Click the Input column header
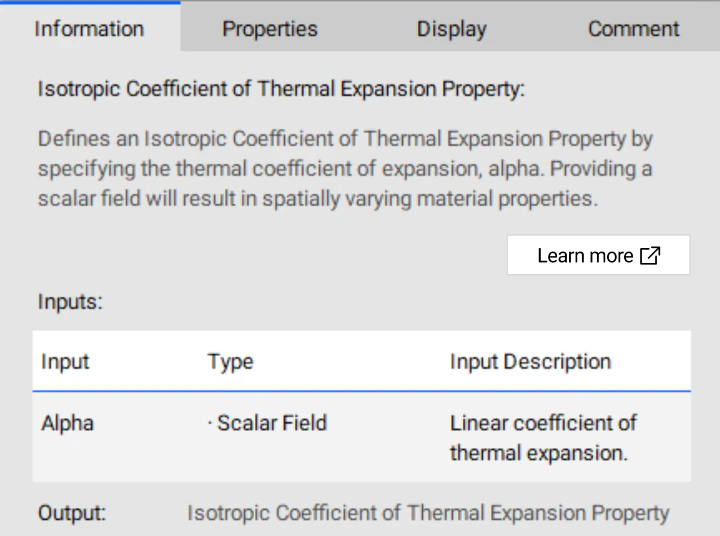 point(65,362)
